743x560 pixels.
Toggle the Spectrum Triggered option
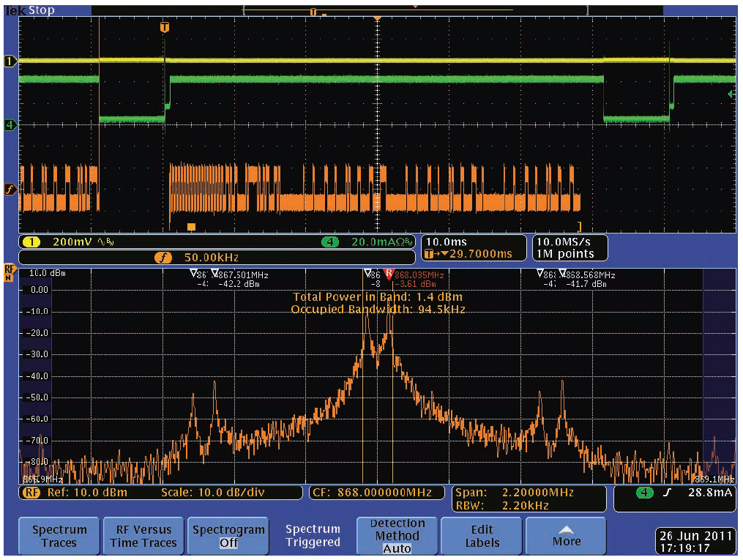313,536
